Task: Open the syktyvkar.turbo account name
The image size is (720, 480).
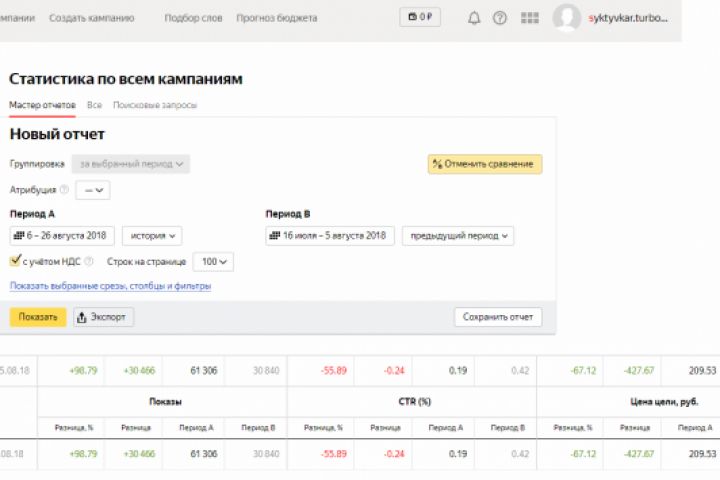Action: (628, 18)
